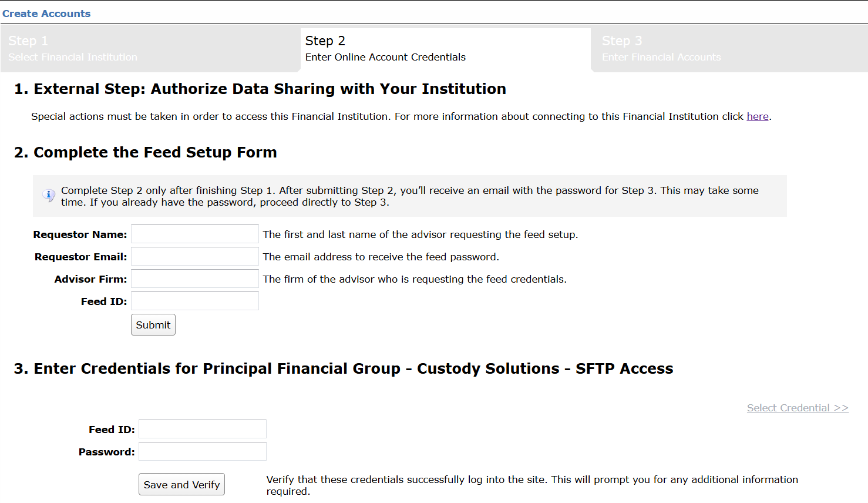Viewport: 868px width, 503px height.
Task: Click into the Password field
Action: (202, 451)
